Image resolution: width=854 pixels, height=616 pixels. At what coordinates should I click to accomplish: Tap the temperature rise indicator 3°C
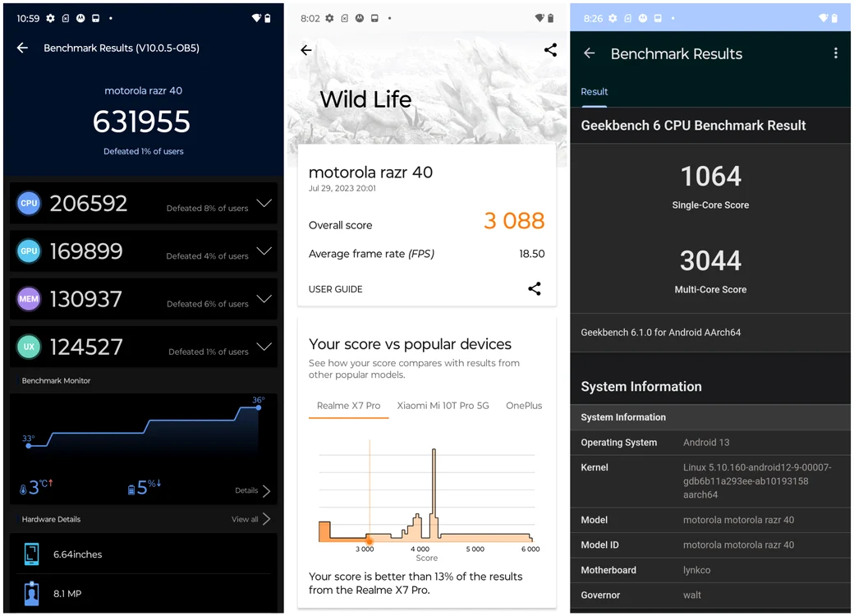point(36,486)
